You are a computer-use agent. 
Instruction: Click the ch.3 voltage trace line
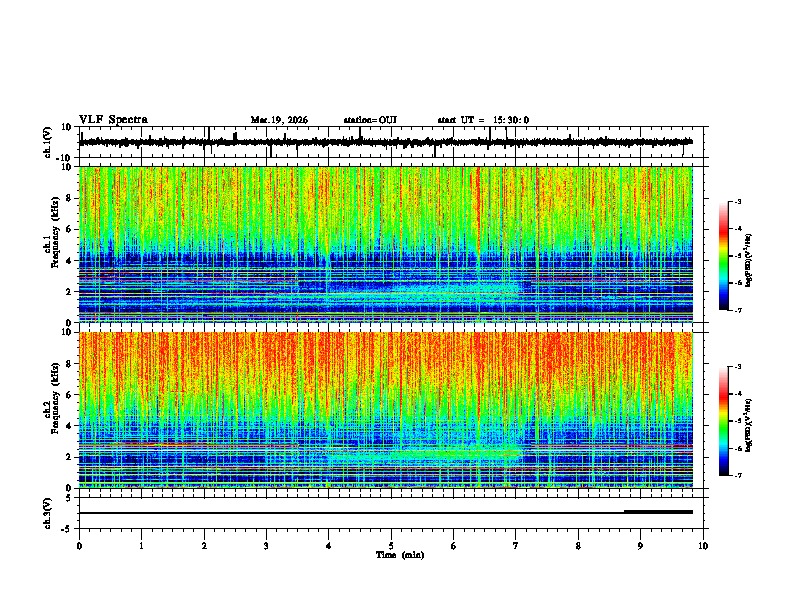(x=386, y=513)
